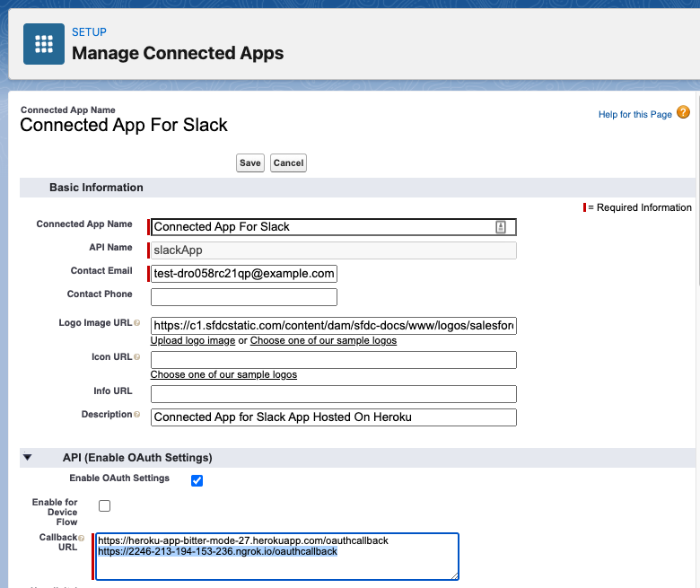Click the empty Info URL field

tap(334, 394)
